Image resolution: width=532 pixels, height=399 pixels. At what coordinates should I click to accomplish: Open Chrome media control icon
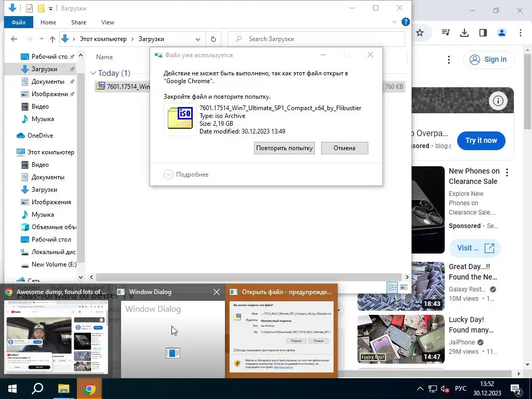point(445,33)
